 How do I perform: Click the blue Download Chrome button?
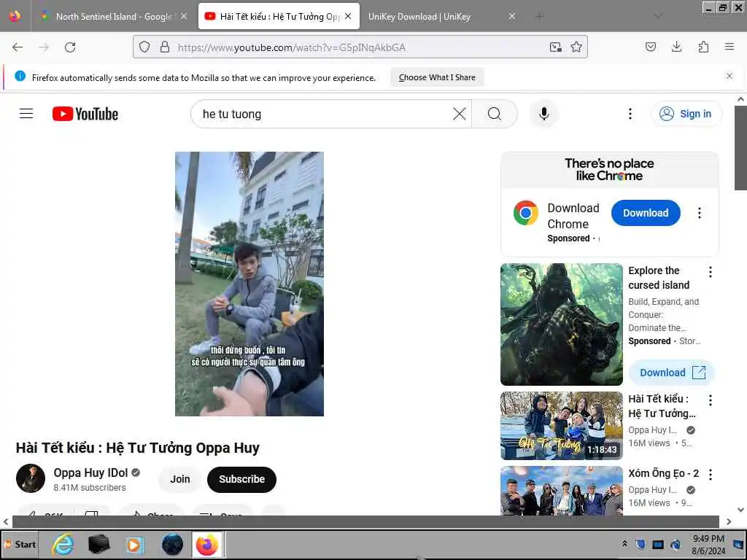646,213
